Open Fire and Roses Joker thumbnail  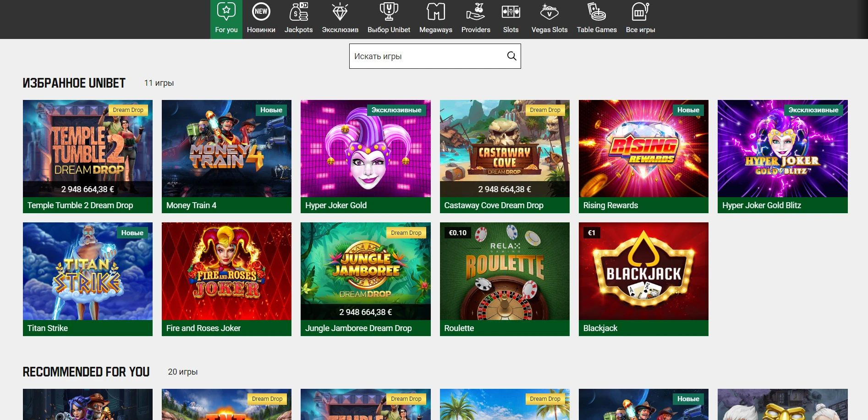click(x=226, y=271)
